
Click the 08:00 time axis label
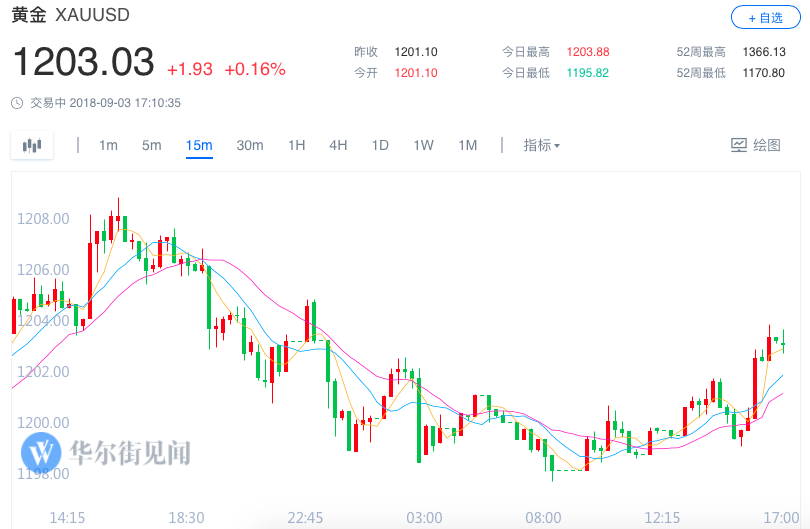pyautogui.click(x=543, y=518)
